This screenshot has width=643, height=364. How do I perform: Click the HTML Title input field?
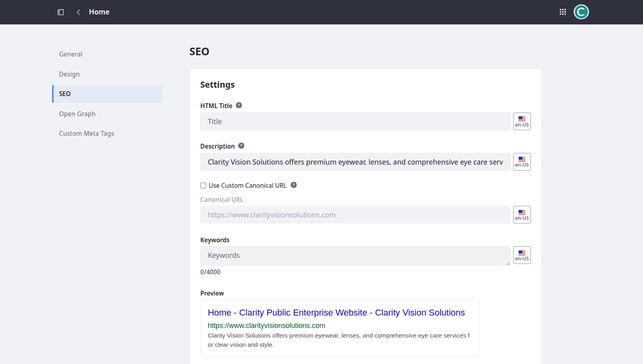click(x=355, y=121)
